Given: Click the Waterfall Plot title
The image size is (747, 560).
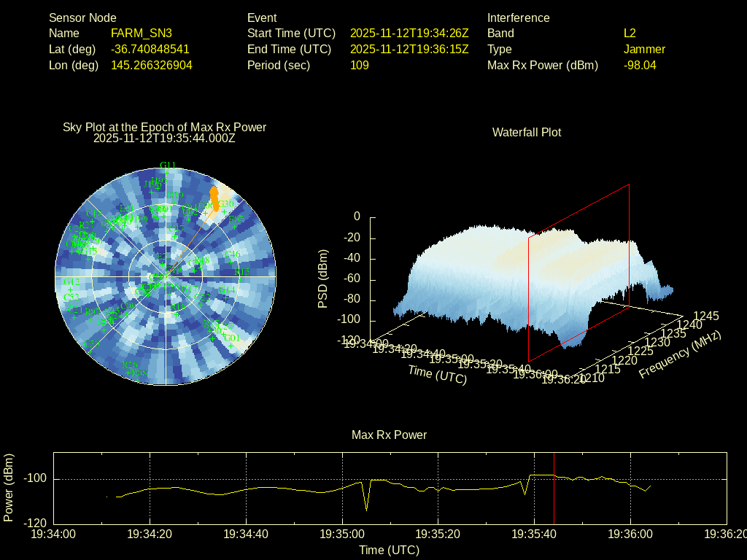Looking at the screenshot, I should tap(527, 132).
